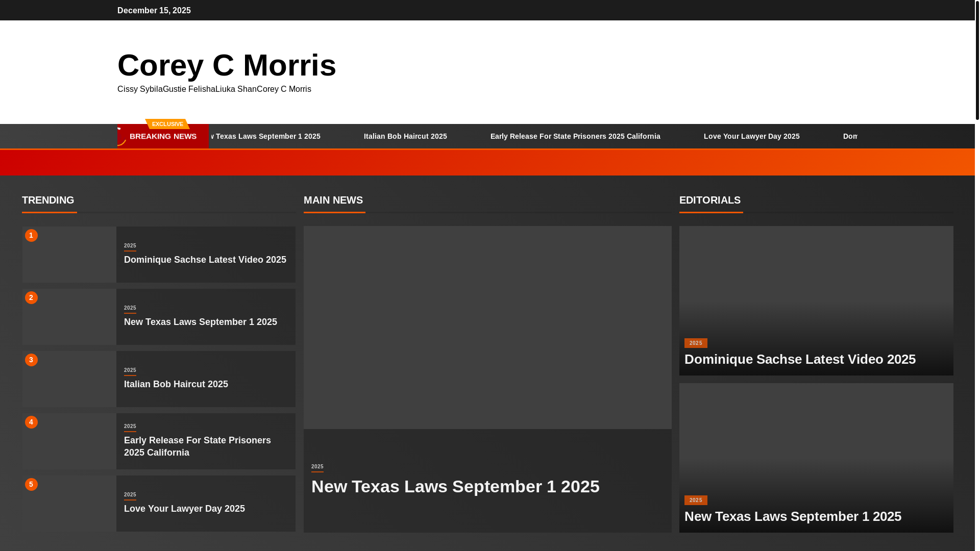This screenshot has width=980, height=551.
Task: Click the Trending section heading
Action: (x=48, y=200)
